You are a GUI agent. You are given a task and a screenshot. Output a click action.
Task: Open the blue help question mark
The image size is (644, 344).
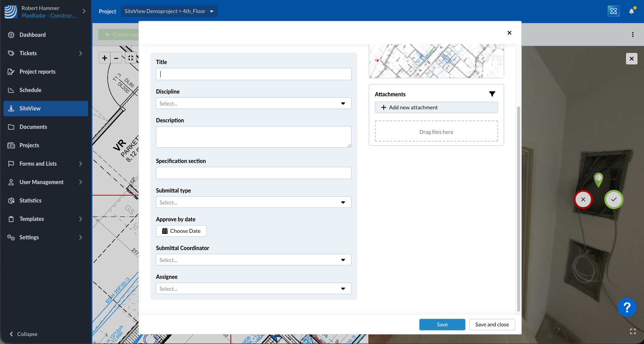(627, 307)
